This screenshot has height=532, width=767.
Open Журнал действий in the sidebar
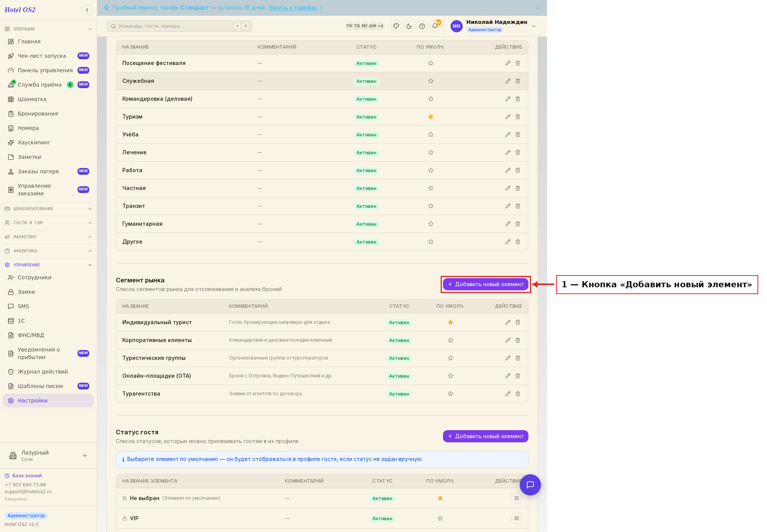pyautogui.click(x=48, y=372)
